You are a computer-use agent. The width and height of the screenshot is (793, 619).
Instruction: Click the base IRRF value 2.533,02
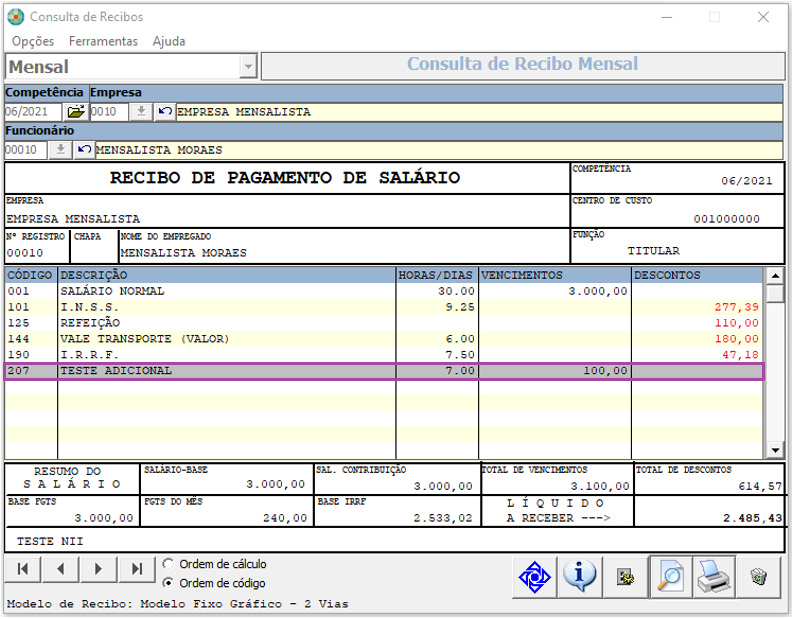pos(443,518)
